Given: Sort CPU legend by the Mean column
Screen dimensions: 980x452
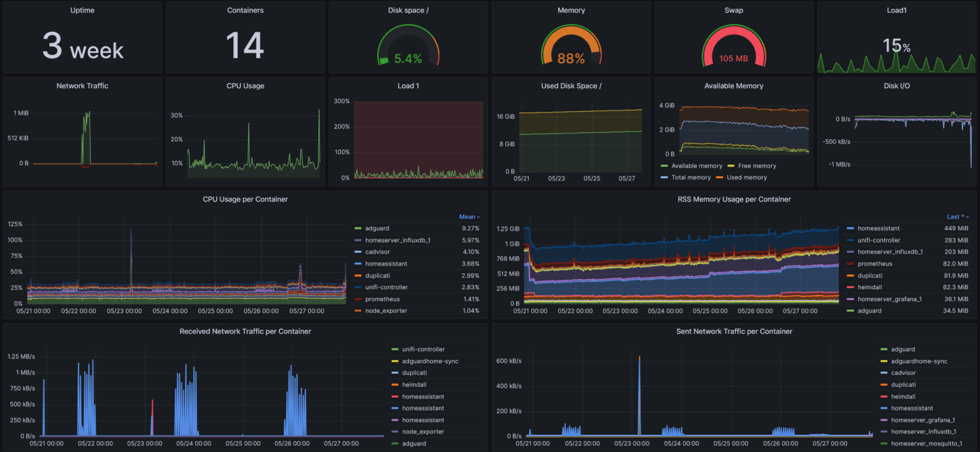Looking at the screenshot, I should 469,217.
